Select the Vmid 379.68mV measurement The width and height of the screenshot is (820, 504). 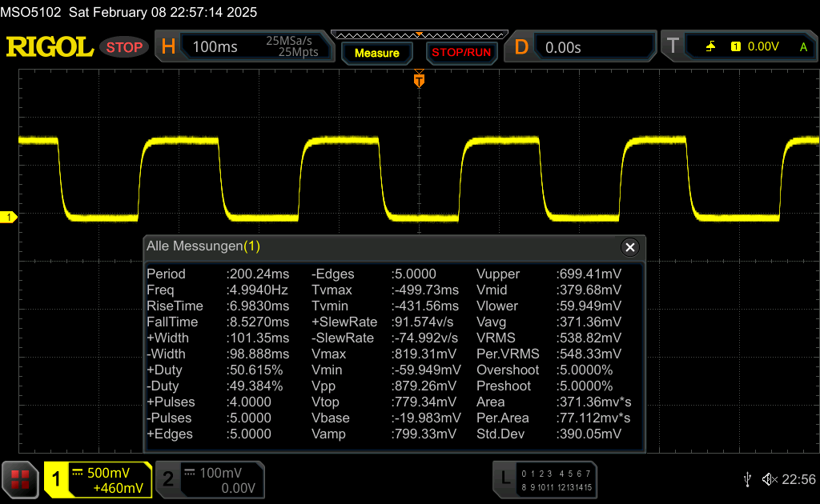tap(549, 290)
